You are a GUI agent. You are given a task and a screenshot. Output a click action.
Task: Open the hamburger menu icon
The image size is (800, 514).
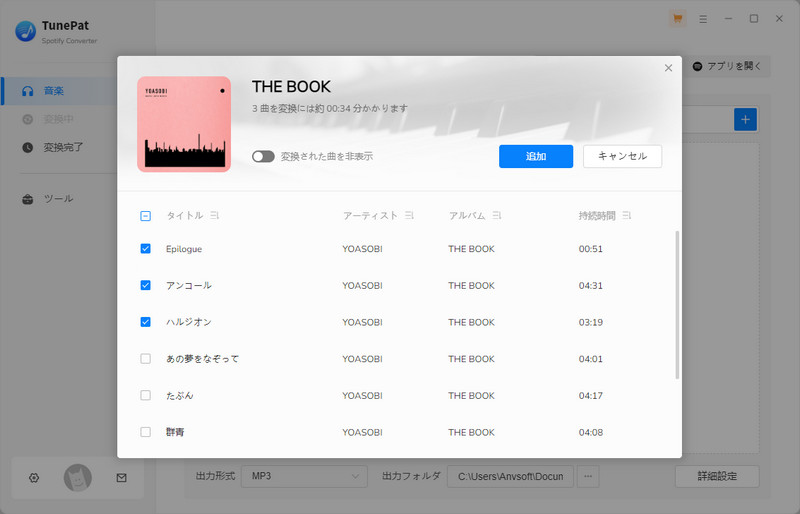tap(703, 19)
